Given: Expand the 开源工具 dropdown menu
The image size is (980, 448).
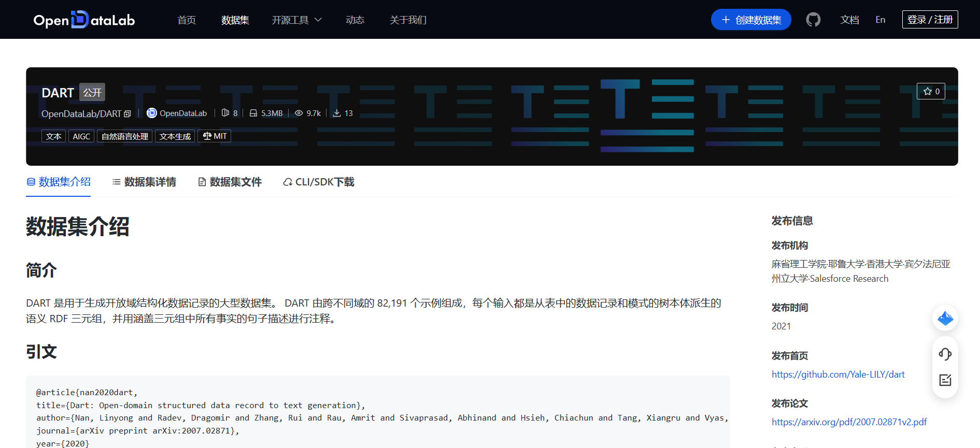Looking at the screenshot, I should tap(297, 20).
